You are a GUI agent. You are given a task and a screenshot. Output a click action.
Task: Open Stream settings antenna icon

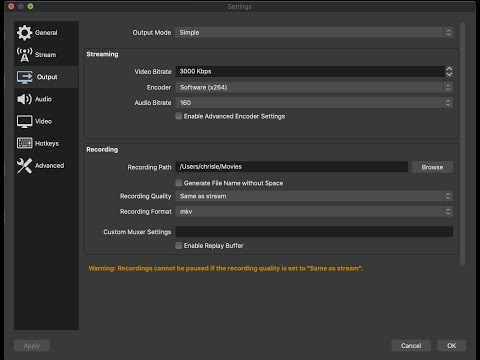click(x=24, y=55)
